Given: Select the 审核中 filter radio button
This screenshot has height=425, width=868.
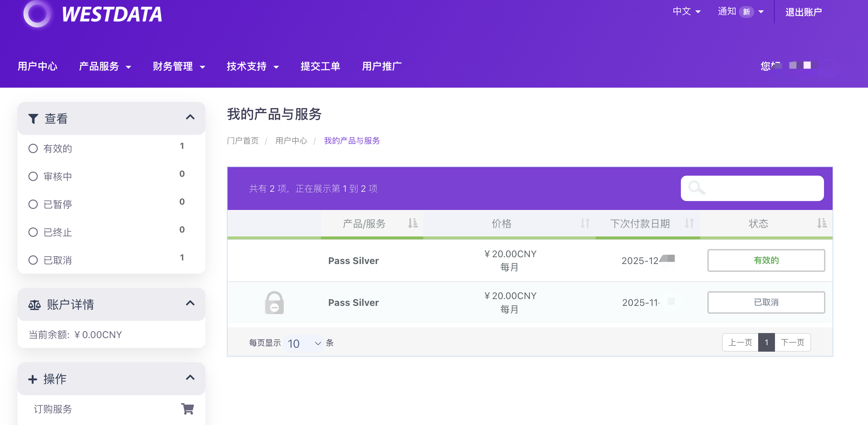Looking at the screenshot, I should tap(33, 176).
